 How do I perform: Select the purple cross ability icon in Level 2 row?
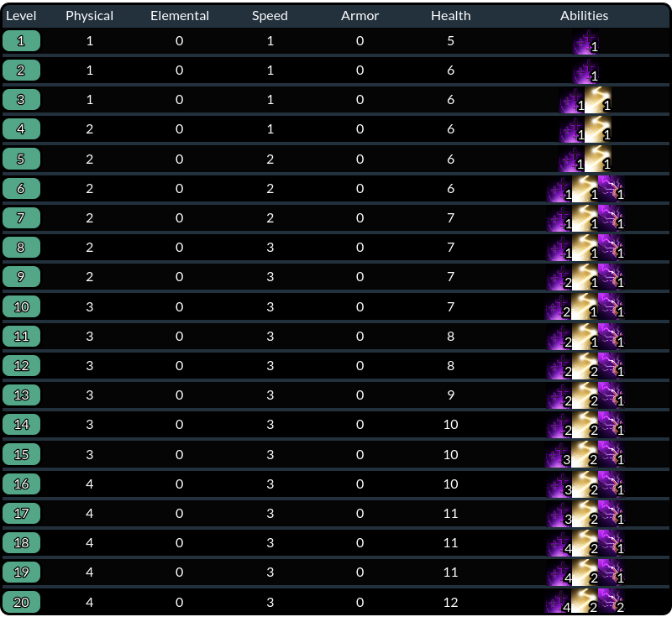tap(585, 71)
